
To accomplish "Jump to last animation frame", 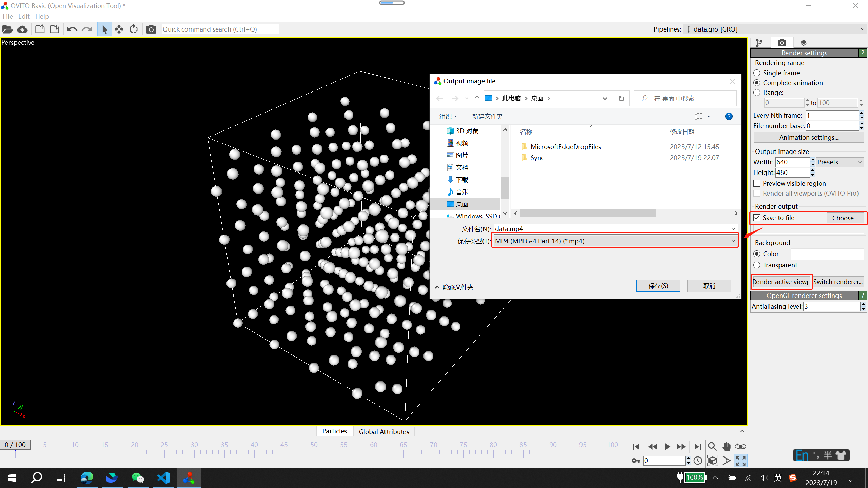I will [697, 447].
